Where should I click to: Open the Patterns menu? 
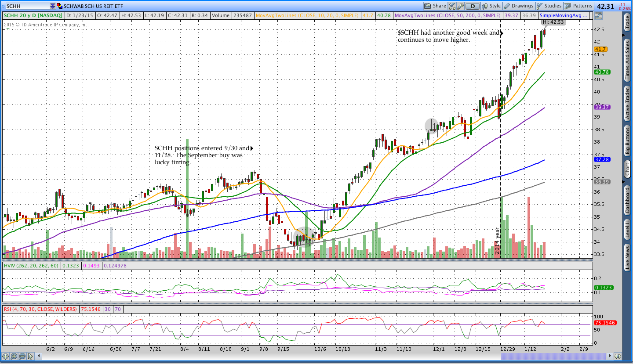(x=578, y=6)
